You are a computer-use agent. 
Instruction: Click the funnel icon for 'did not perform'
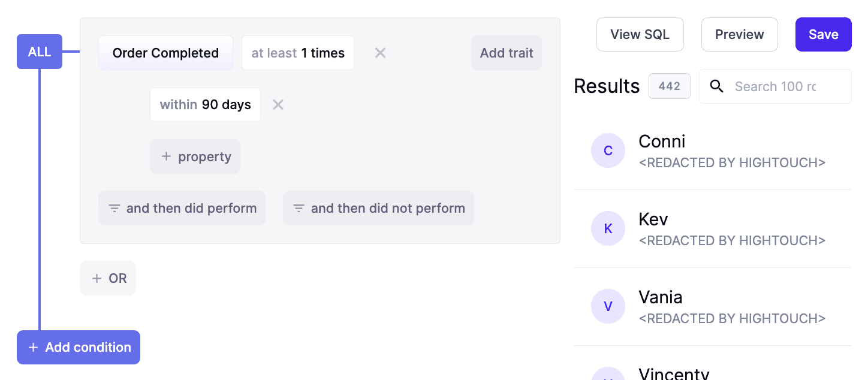tap(299, 209)
